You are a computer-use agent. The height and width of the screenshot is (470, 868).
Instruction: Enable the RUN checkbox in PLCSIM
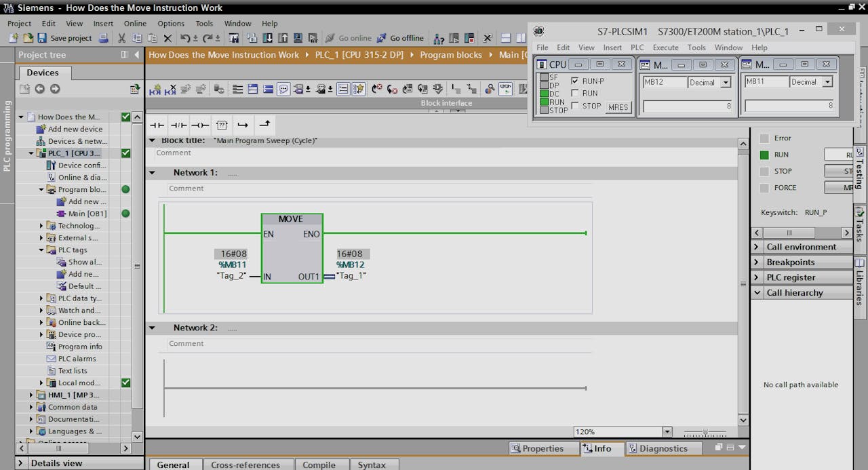click(x=575, y=94)
